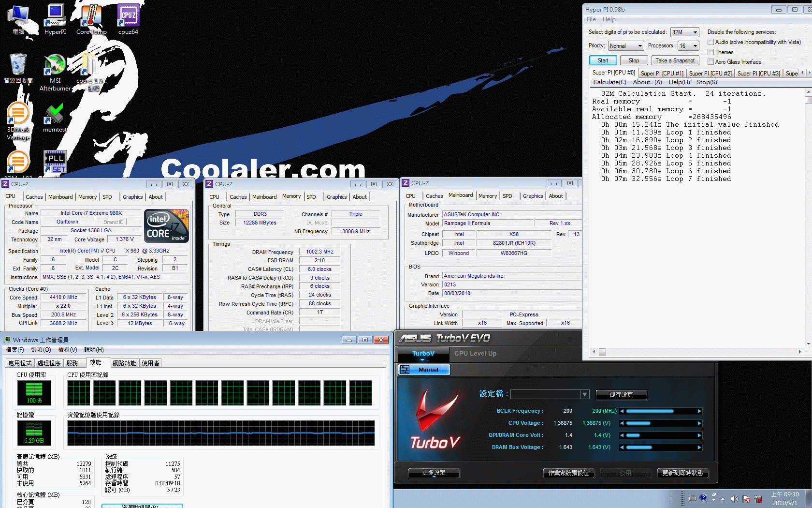Launch MSI Afterburner shortcut
This screenshot has height=508, width=812.
coord(55,73)
